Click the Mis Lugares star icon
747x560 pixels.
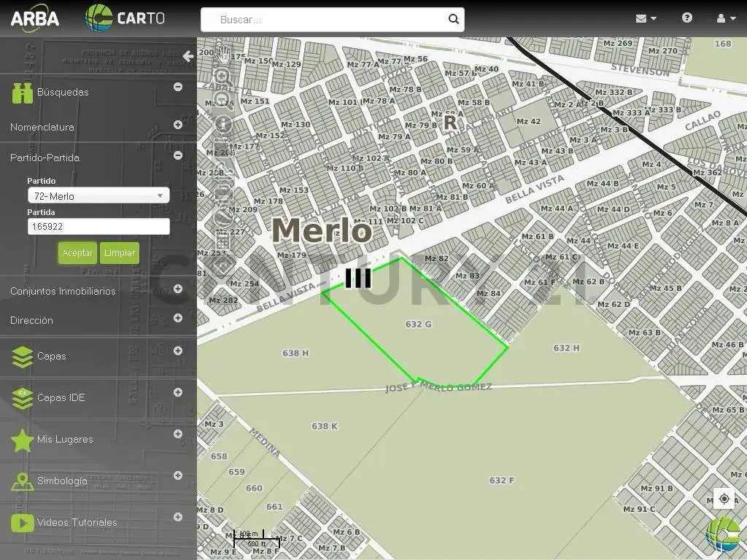(x=23, y=440)
